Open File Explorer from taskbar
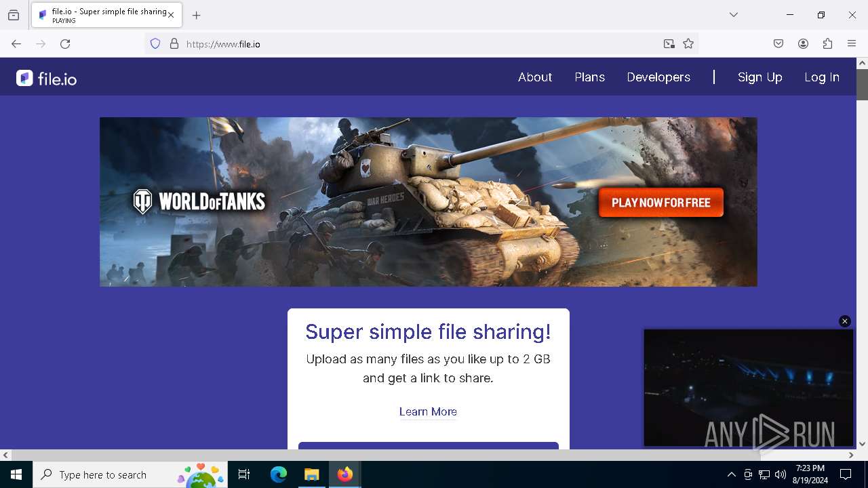 click(x=312, y=475)
